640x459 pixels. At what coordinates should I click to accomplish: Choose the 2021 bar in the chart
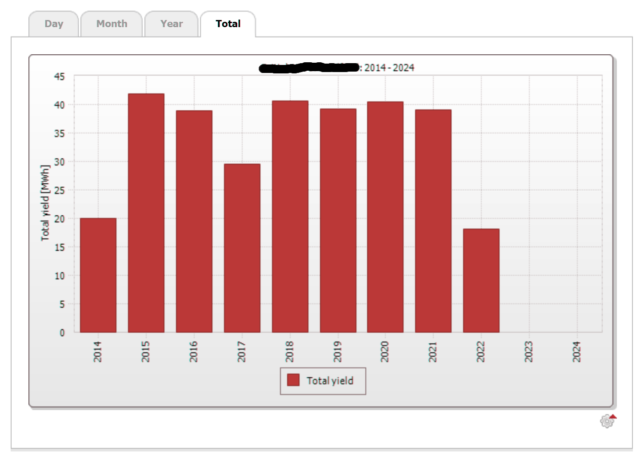pyautogui.click(x=433, y=221)
